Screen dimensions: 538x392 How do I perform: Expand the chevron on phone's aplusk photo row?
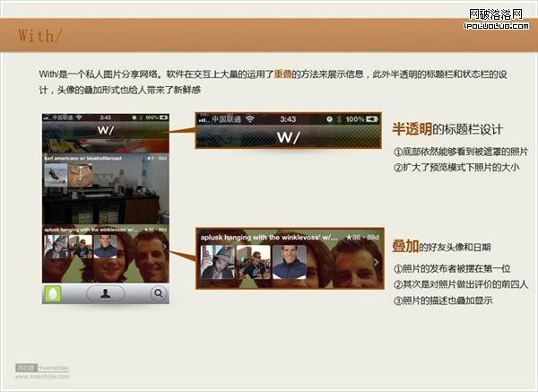point(165,245)
